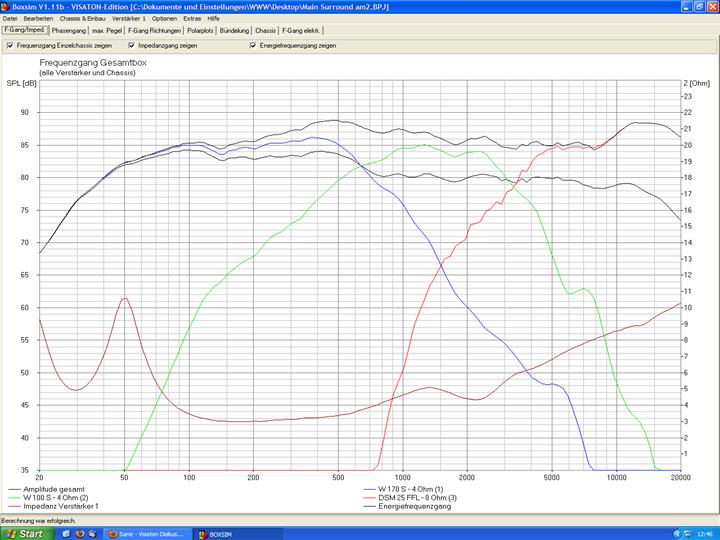Screen dimensions: 720x540
Task: Click the Boxsim title bar application icon
Action: (6, 6)
